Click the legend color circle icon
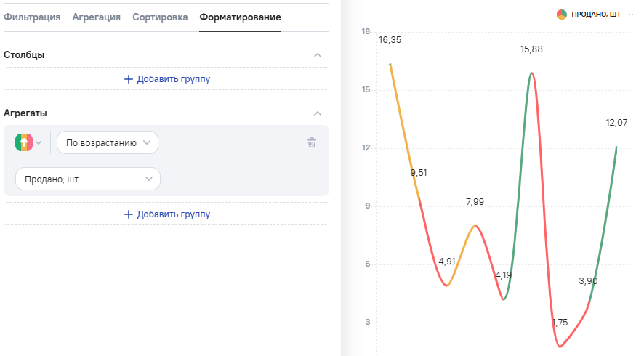This screenshot has width=644, height=356. pyautogui.click(x=562, y=15)
